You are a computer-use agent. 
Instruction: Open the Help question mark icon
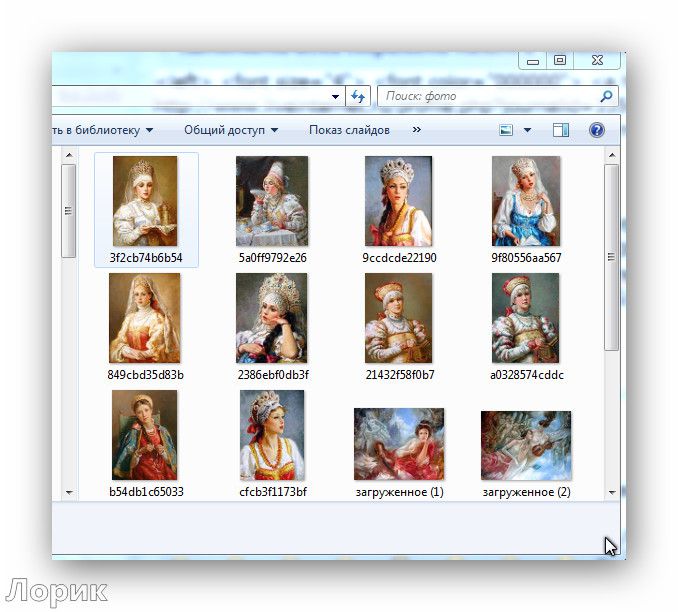point(597,130)
